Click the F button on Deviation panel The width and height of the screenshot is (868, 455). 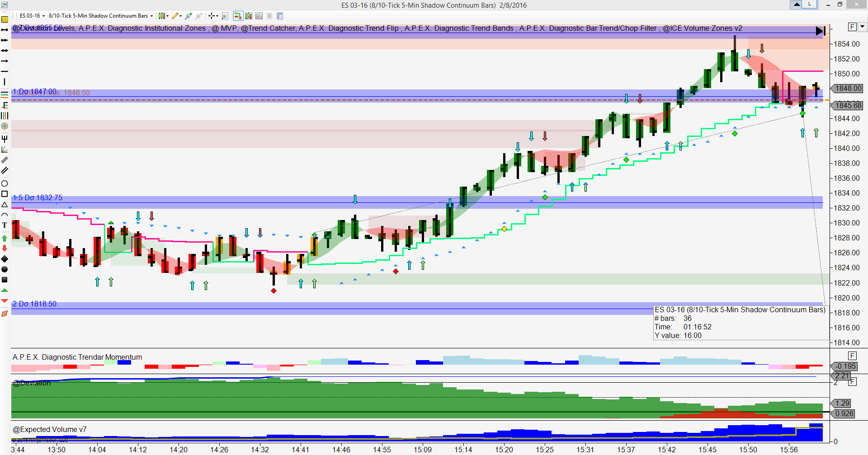[x=853, y=382]
